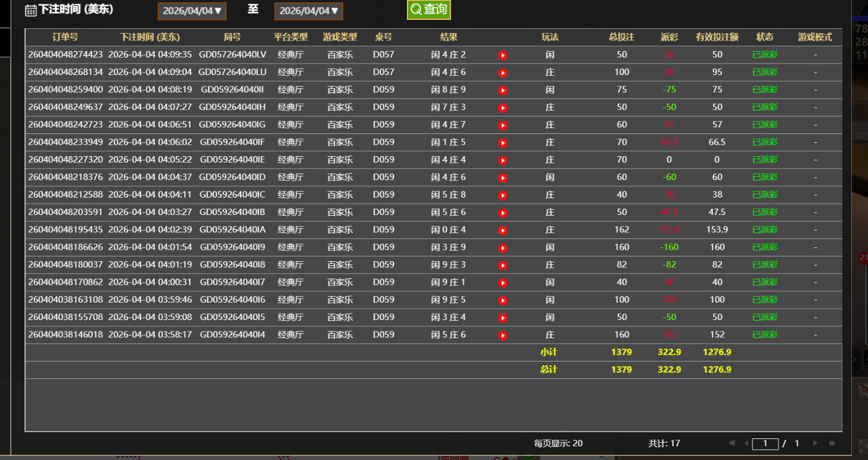This screenshot has height=460, width=868.
Task: Open replay icon for round GD059264040I4
Action: point(503,335)
